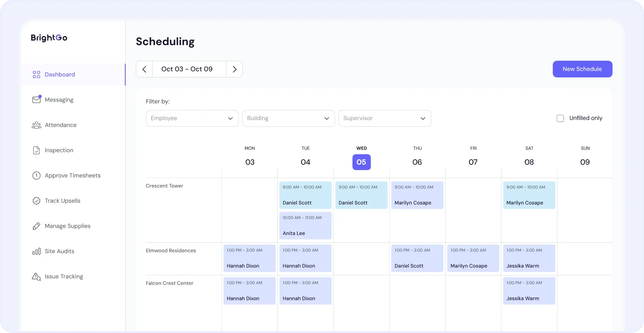Expand the Building filter dropdown
The width and height of the screenshot is (644, 333).
[x=288, y=118]
